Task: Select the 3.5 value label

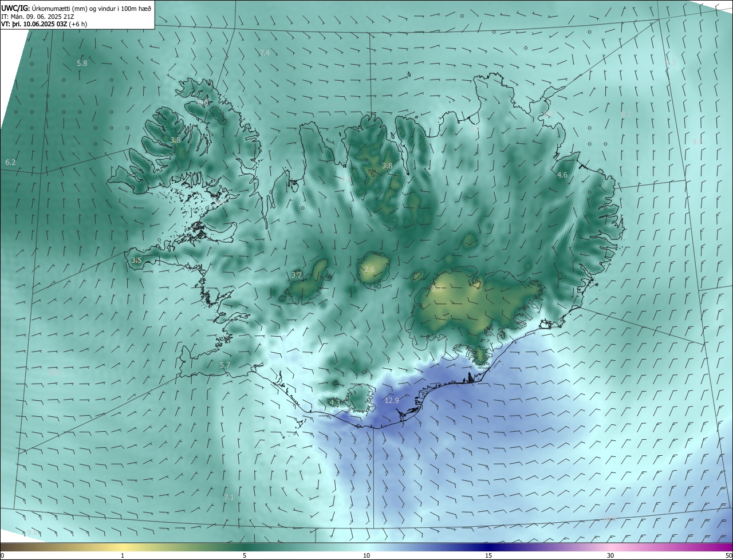Action: click(136, 260)
